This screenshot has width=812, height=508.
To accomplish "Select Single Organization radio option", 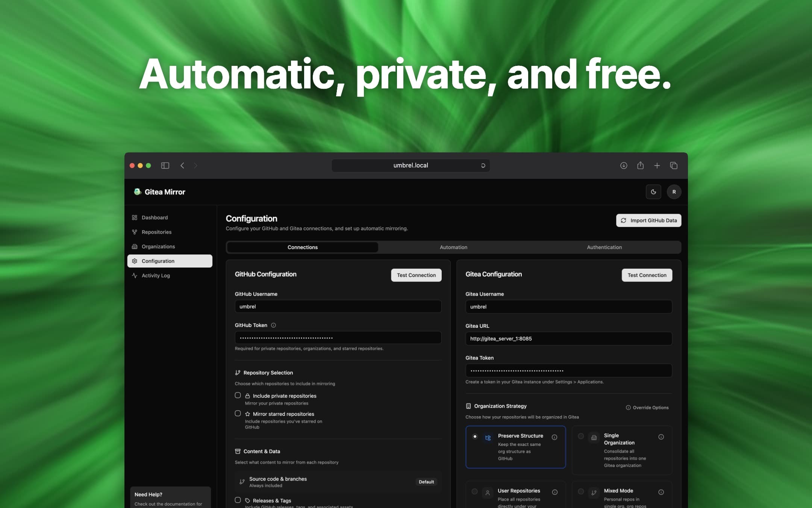I will pyautogui.click(x=581, y=436).
